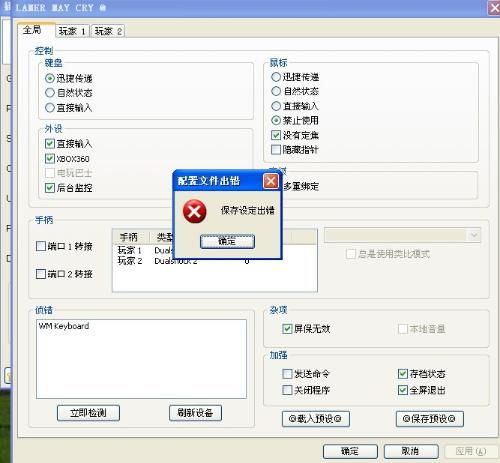Select mouse 禁止使用 radio button
The width and height of the screenshot is (500, 463).
tap(276, 120)
